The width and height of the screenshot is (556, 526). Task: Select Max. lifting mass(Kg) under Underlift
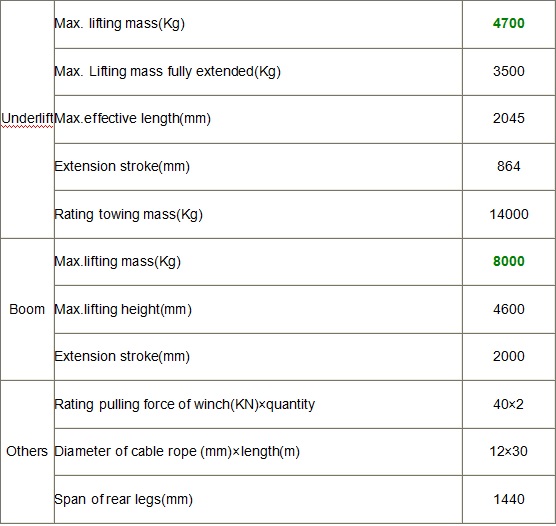(119, 24)
